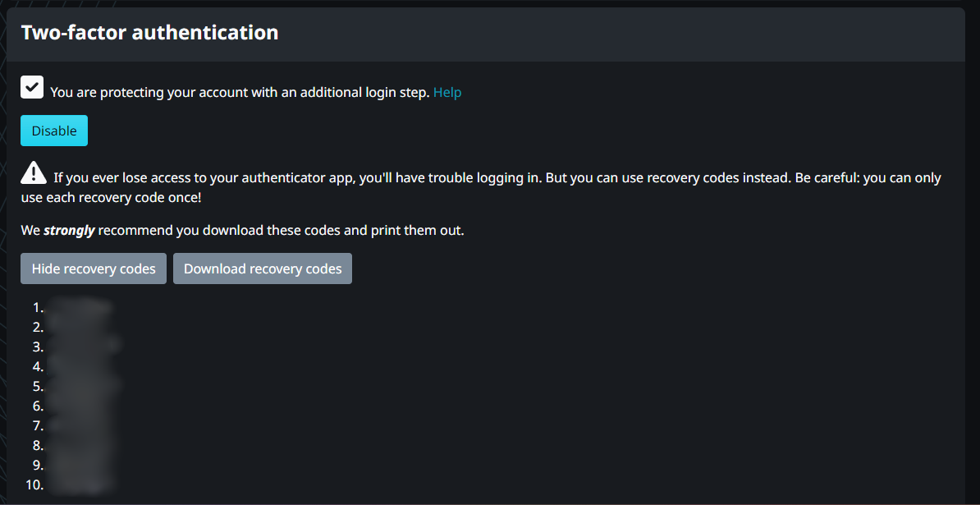Click the Two-factor authentication heading
The image size is (980, 505).
149,33
